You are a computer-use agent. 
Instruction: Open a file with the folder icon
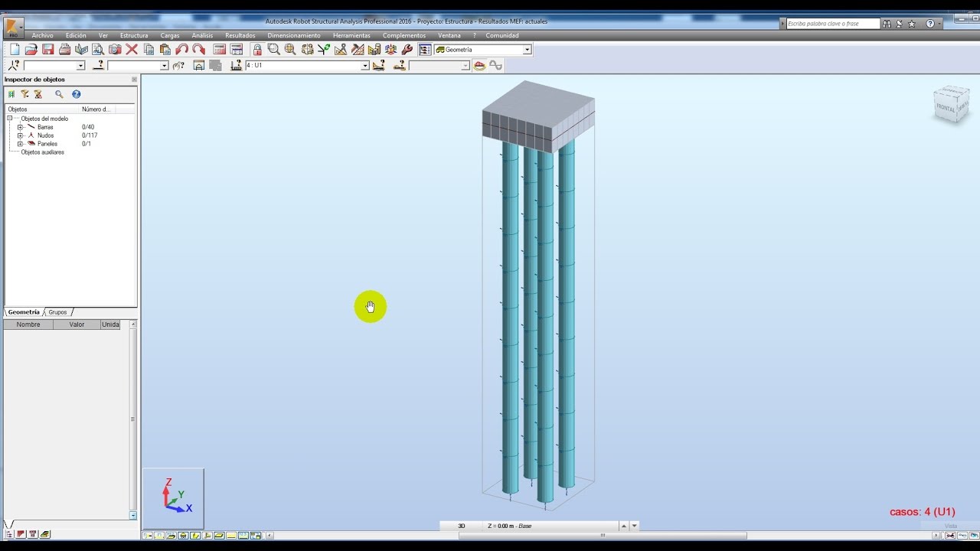(31, 50)
